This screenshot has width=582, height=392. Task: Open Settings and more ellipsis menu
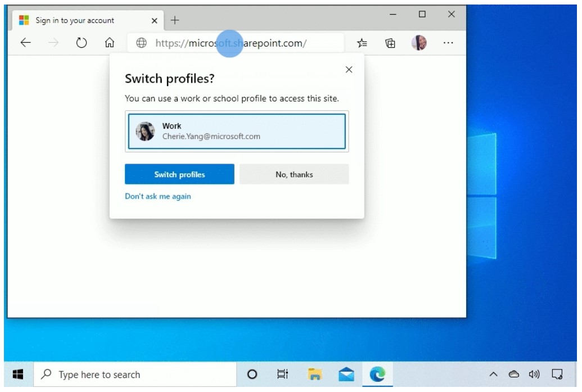[x=448, y=43]
